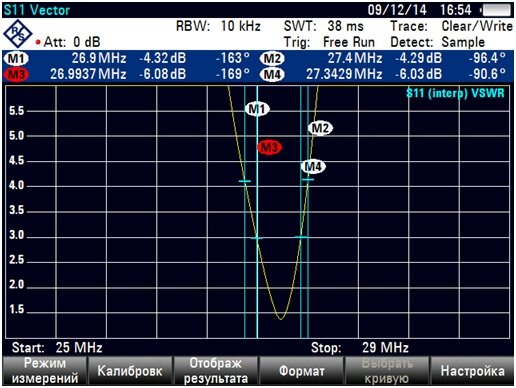Click the M2 marker label on graph
The image size is (516, 388).
(320, 128)
